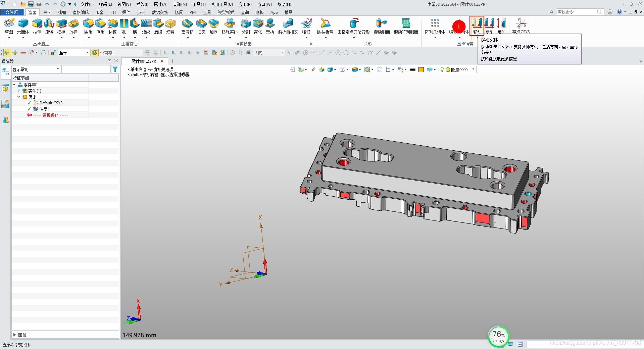
Task: Close the 零件001.Z3PRT document tab
Action: pos(162,61)
